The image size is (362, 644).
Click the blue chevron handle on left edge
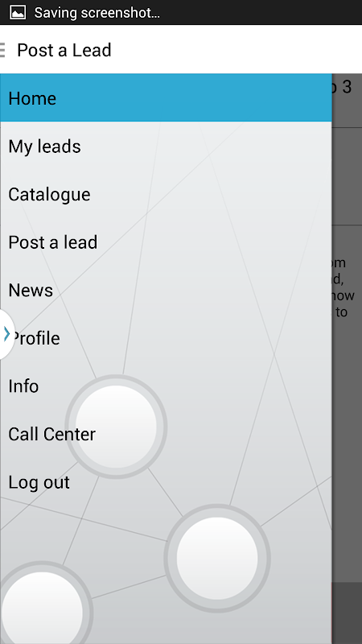pyautogui.click(x=6, y=334)
